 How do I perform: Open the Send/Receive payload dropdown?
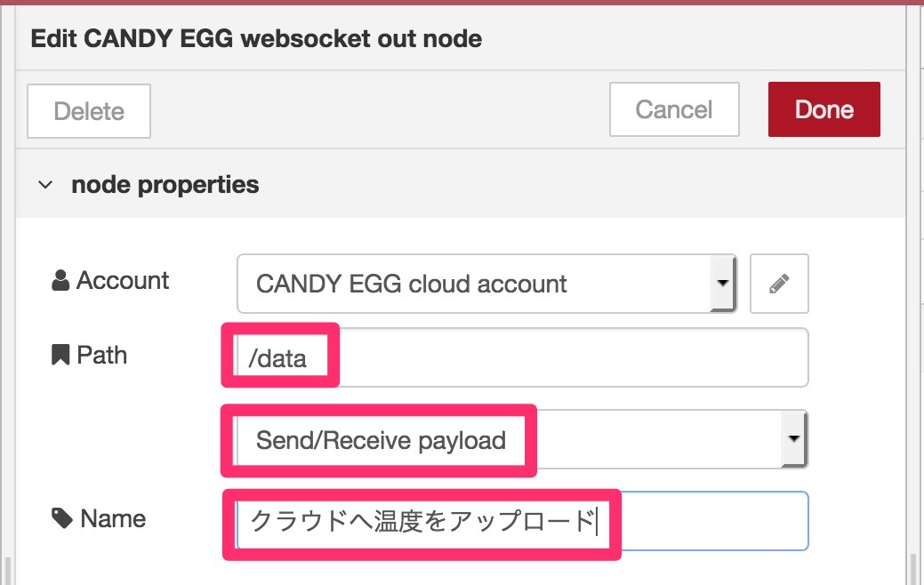point(522,439)
